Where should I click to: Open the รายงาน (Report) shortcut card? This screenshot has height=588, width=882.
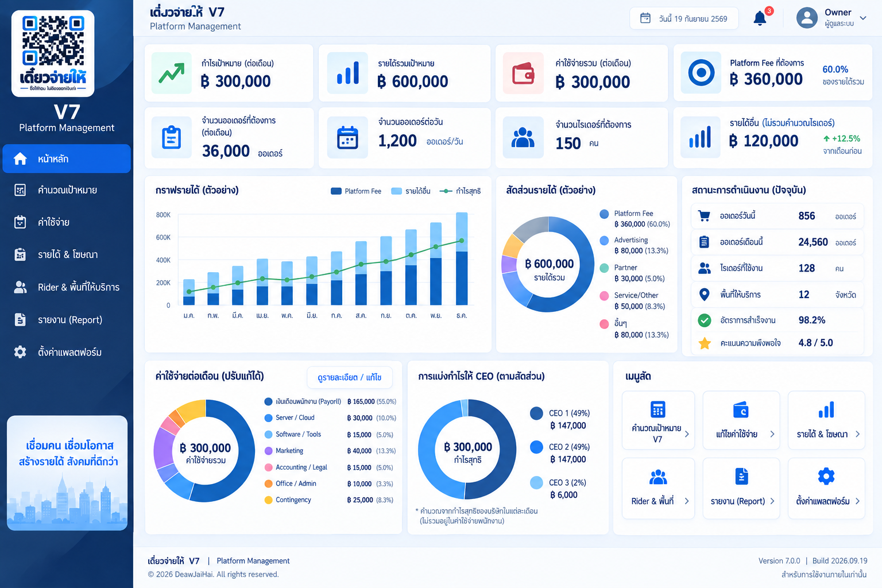pyautogui.click(x=741, y=489)
